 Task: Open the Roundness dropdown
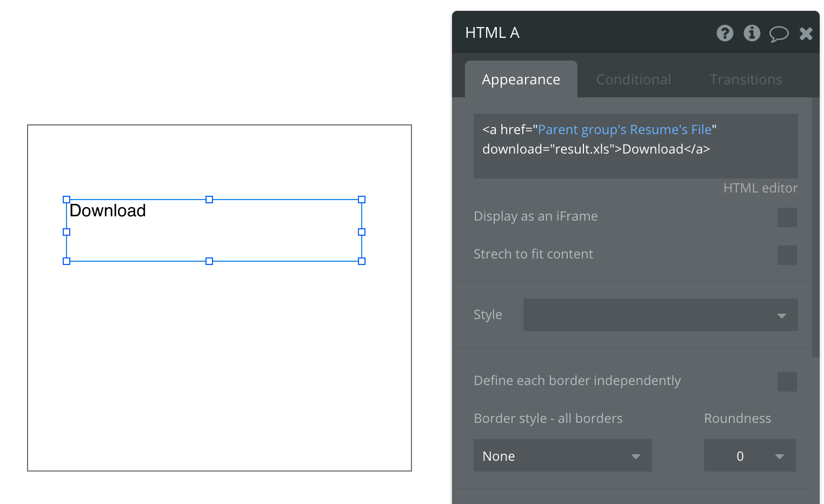(749, 456)
